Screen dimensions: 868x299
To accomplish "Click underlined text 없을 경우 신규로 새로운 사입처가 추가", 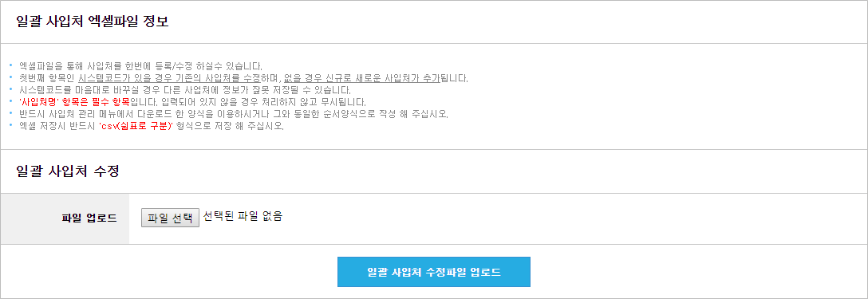I will coord(361,77).
